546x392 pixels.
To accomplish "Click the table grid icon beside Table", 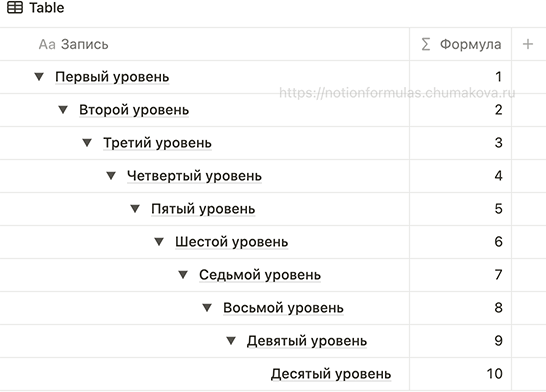I will (15, 8).
